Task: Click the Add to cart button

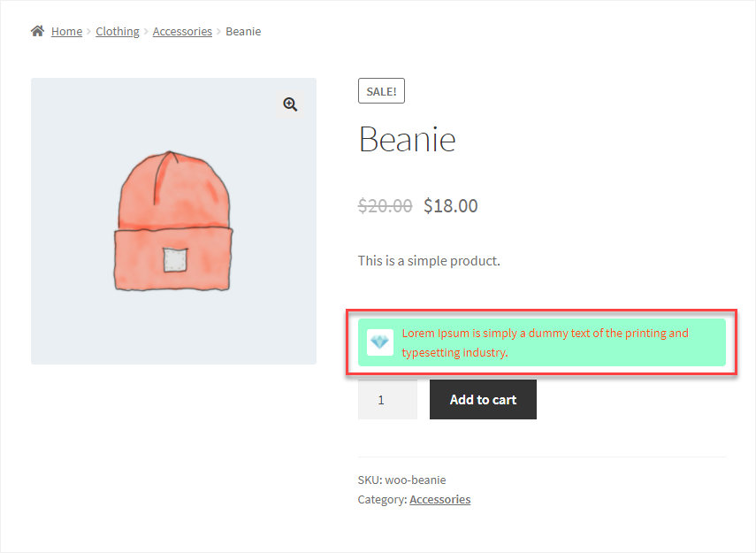Action: coord(483,400)
